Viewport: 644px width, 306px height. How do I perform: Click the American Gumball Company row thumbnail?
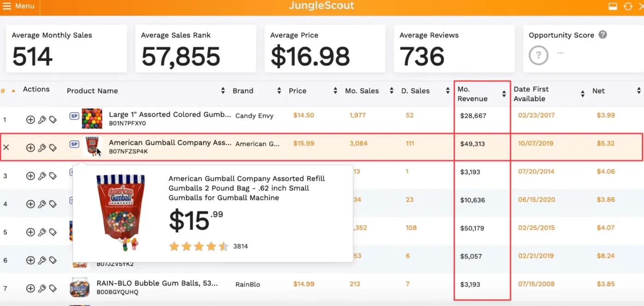[x=92, y=147]
